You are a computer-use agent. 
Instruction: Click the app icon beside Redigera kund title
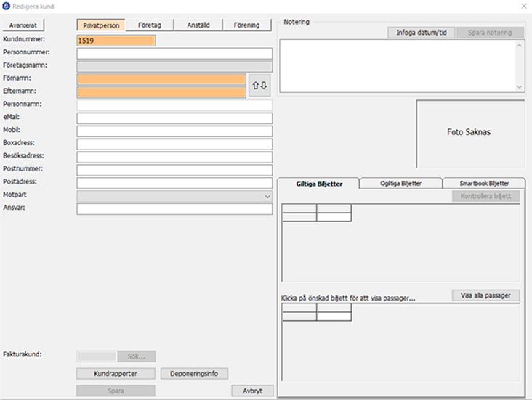pyautogui.click(x=6, y=6)
